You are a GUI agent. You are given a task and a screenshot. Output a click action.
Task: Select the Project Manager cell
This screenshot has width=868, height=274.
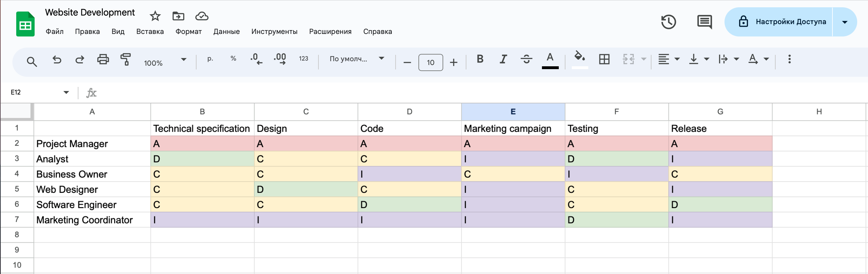click(92, 144)
